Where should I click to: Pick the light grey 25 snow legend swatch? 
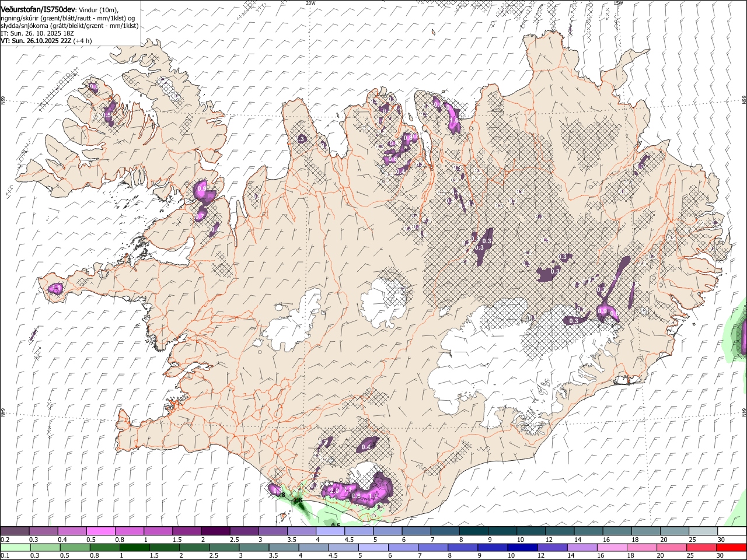(x=703, y=531)
